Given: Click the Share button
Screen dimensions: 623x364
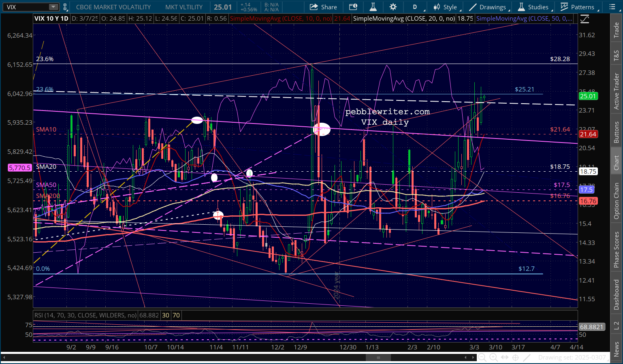Looking at the screenshot, I should pyautogui.click(x=323, y=7).
